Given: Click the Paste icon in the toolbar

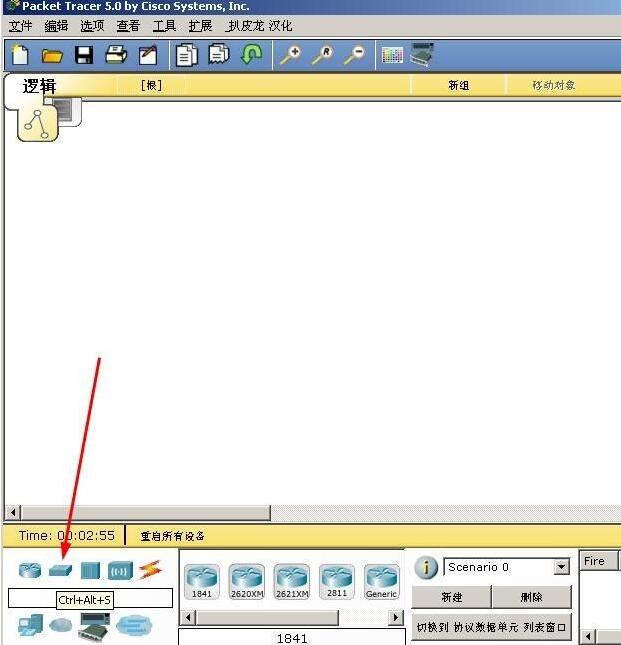Looking at the screenshot, I should [x=218, y=55].
